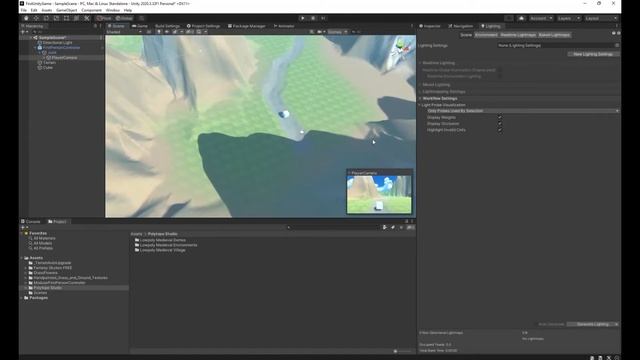Open the Layout dropdown

[x=601, y=18]
